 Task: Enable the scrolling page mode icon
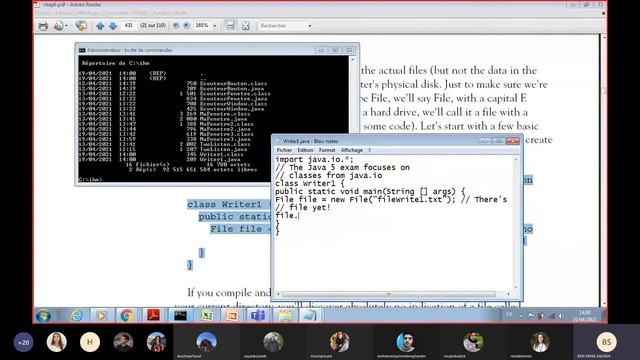[231, 26]
